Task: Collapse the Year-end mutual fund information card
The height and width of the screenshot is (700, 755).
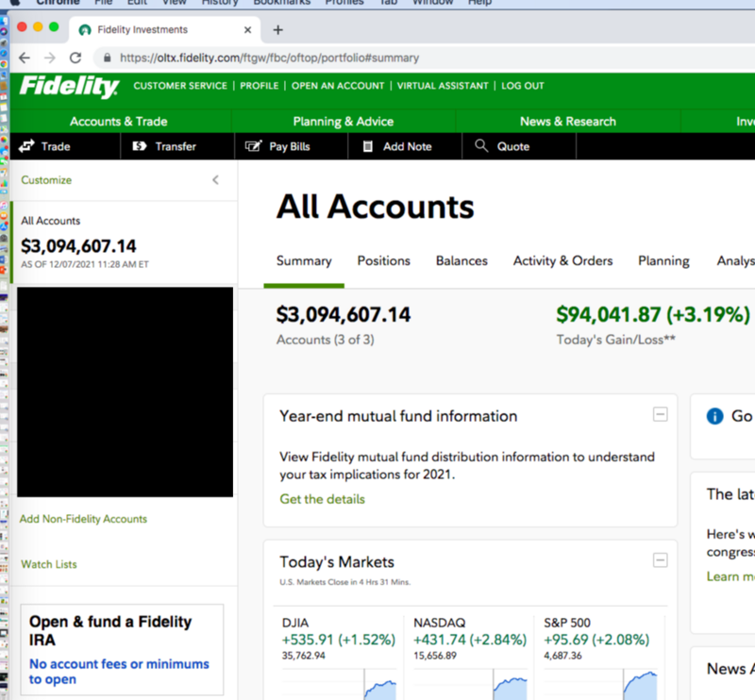Action: tap(660, 414)
